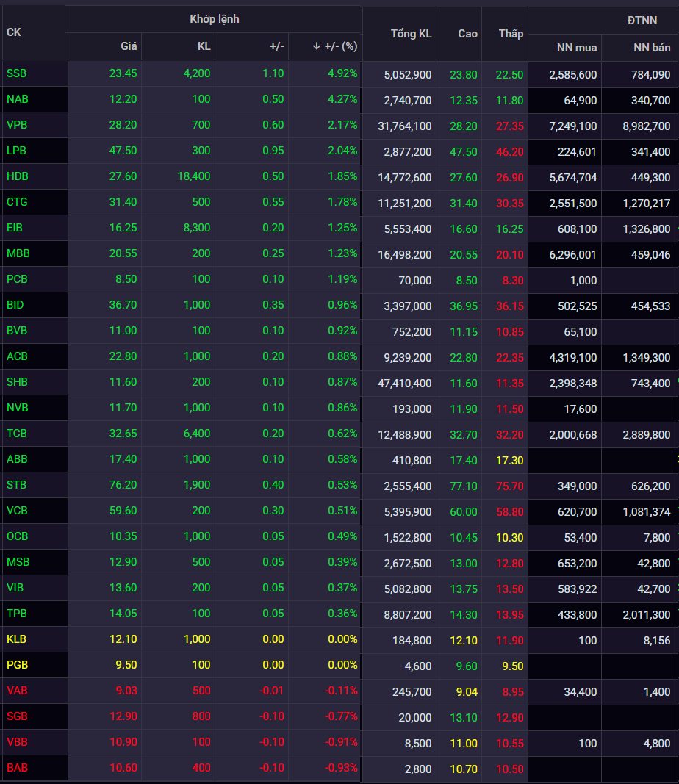
Task: Click STB high price 77.10
Action: [x=464, y=486]
